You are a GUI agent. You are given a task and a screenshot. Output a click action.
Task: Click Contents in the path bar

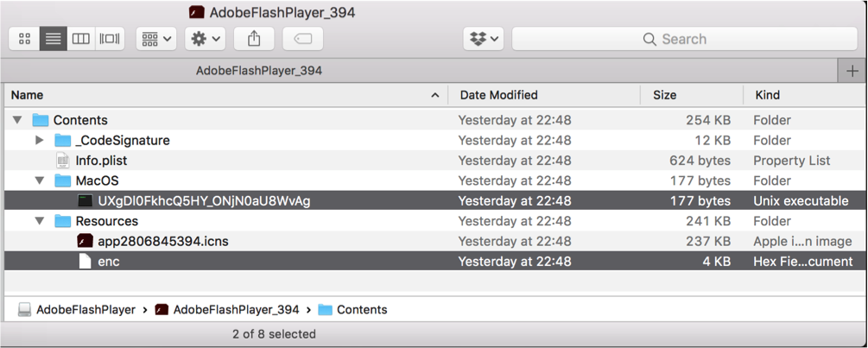click(x=352, y=309)
